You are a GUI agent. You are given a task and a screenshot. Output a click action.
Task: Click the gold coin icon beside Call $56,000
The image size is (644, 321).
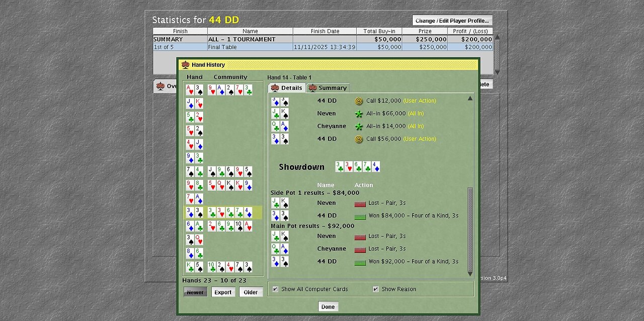(x=359, y=139)
